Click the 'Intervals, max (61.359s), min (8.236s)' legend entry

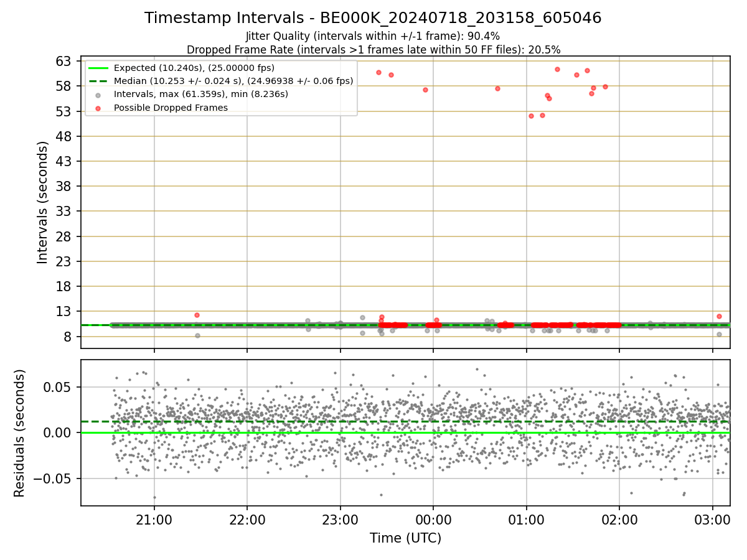(201, 94)
